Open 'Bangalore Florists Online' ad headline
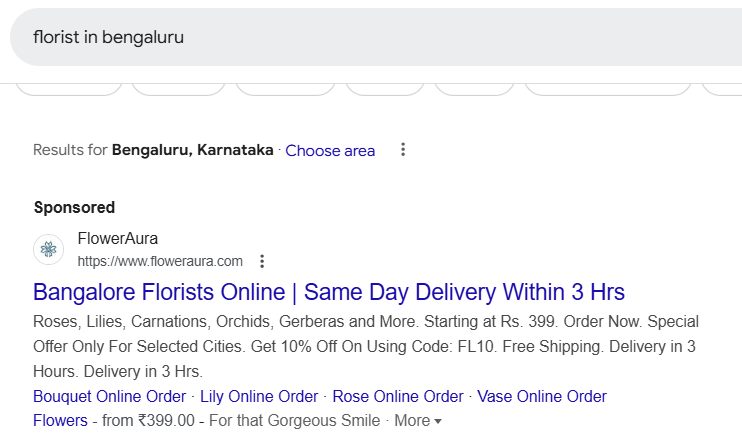The height and width of the screenshot is (447, 742). point(329,292)
